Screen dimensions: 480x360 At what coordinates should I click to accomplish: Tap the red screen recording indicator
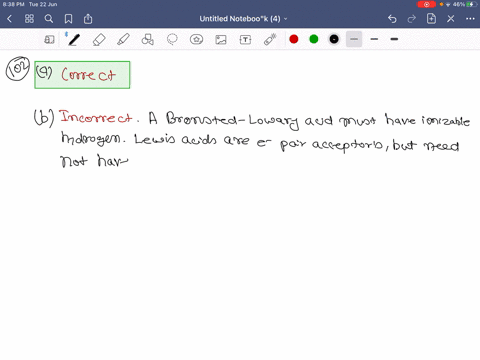(x=426, y=4)
